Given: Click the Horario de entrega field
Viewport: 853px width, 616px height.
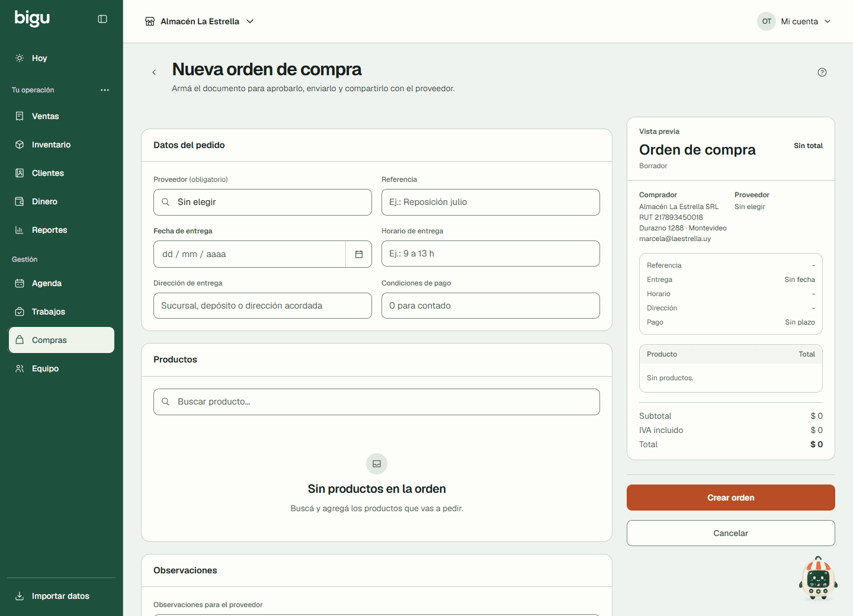Looking at the screenshot, I should (490, 254).
